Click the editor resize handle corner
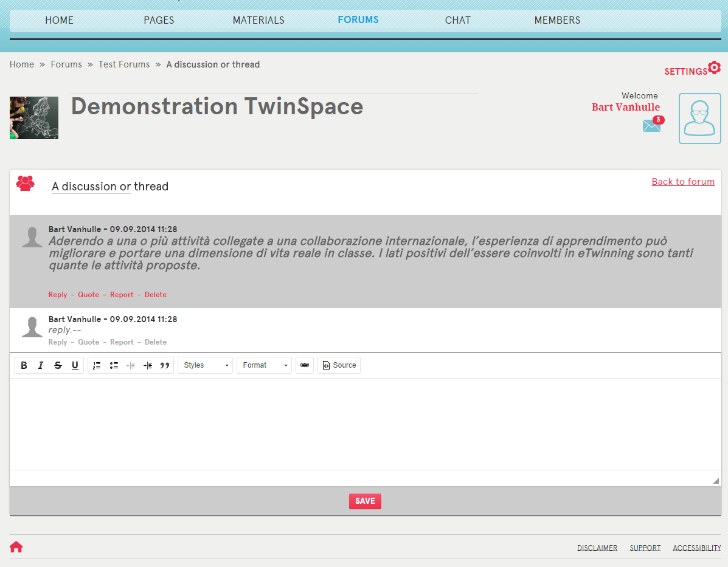 pos(716,481)
